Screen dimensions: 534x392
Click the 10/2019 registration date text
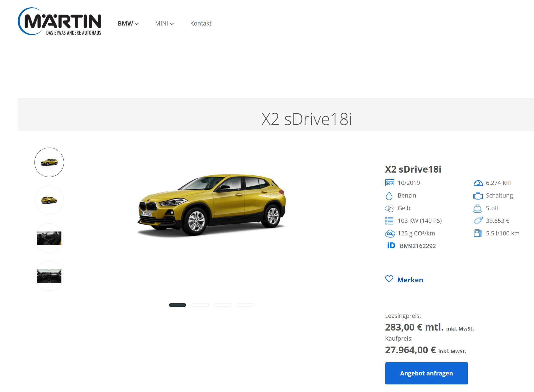coord(409,183)
